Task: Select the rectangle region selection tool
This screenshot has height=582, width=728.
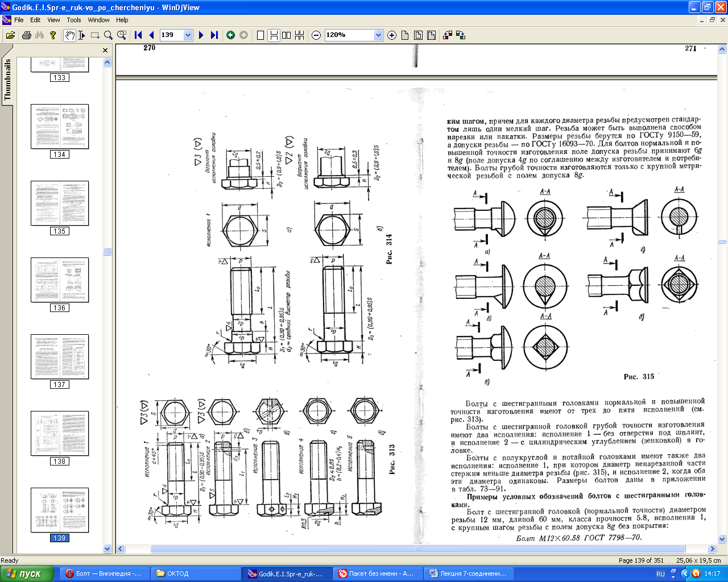Action: (95, 35)
